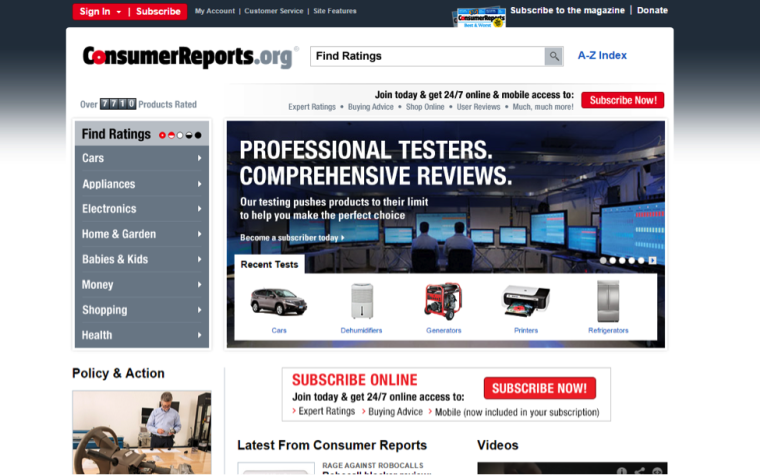Click the Products Rated counter digits
Image resolution: width=760 pixels, height=475 pixels.
[118, 104]
